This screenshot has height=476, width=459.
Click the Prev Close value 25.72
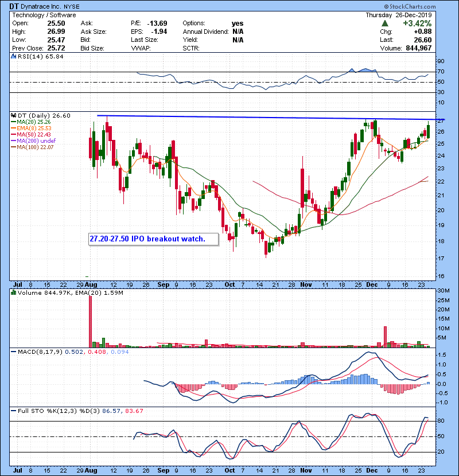(x=56, y=48)
